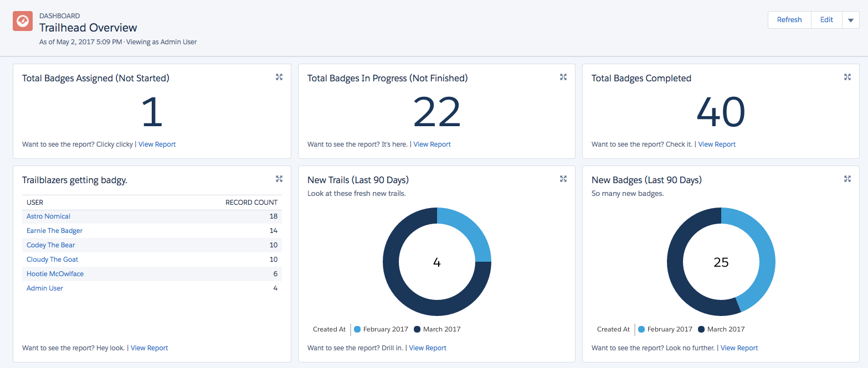Open View Report for Badges In Progress
Image resolution: width=868 pixels, height=368 pixels.
click(432, 144)
